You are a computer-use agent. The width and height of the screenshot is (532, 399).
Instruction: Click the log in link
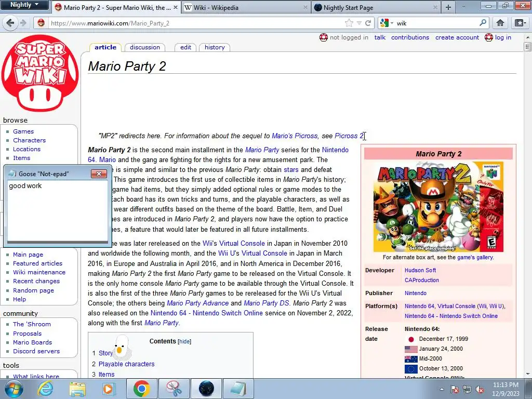(503, 37)
